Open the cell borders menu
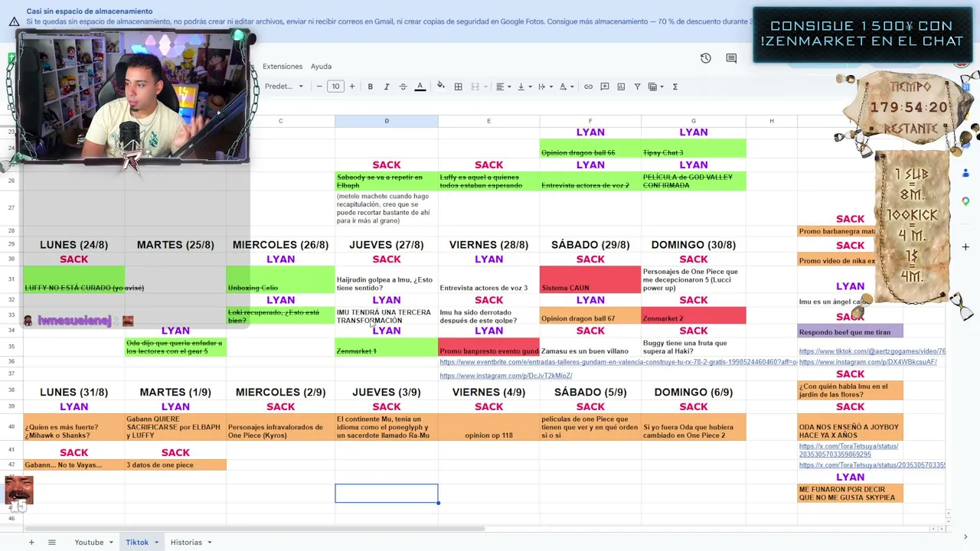 [458, 86]
